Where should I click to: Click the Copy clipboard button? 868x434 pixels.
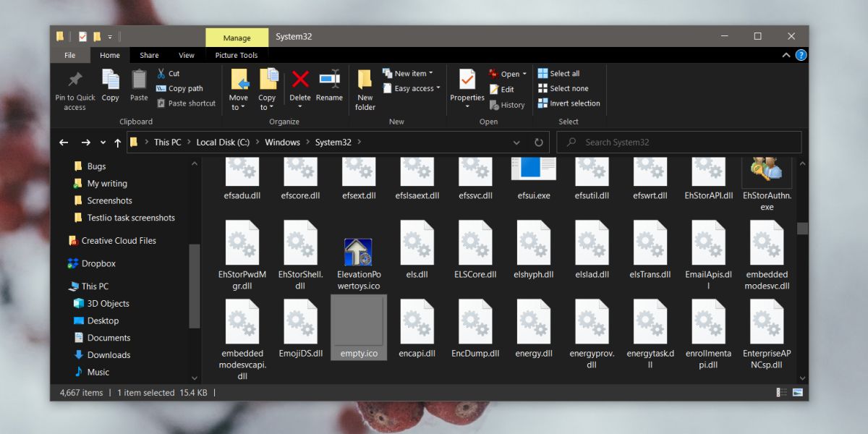(x=110, y=86)
